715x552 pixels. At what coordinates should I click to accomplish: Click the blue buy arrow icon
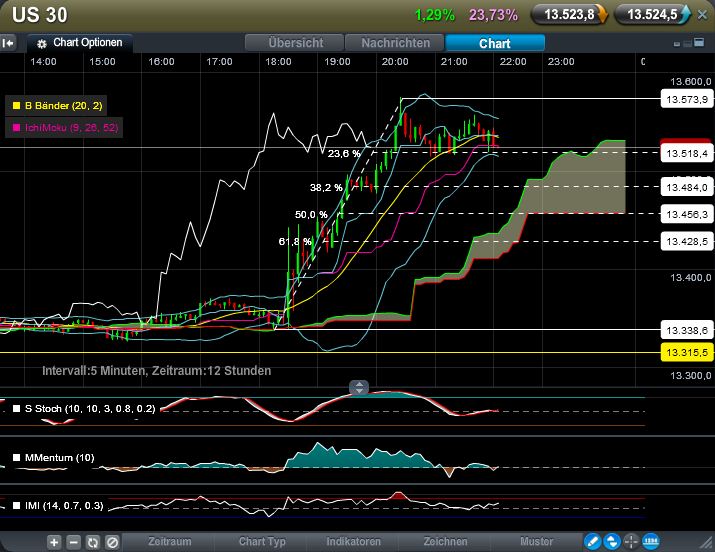coord(685,15)
